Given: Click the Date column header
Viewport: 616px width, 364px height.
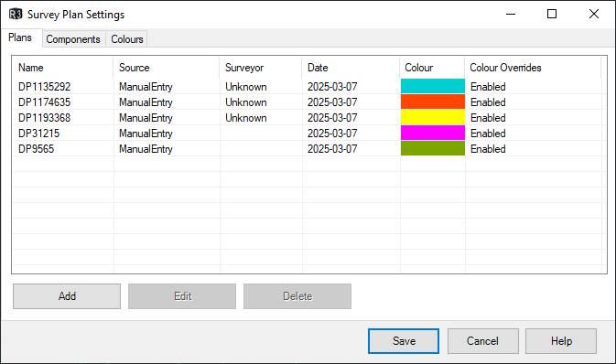Looking at the screenshot, I should pyautogui.click(x=351, y=68).
